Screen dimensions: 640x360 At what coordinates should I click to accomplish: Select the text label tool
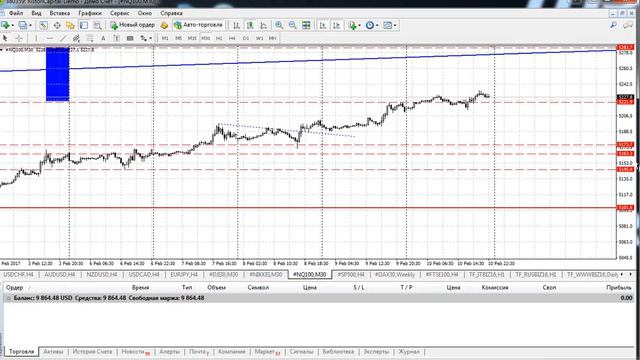pyautogui.click(x=117, y=38)
